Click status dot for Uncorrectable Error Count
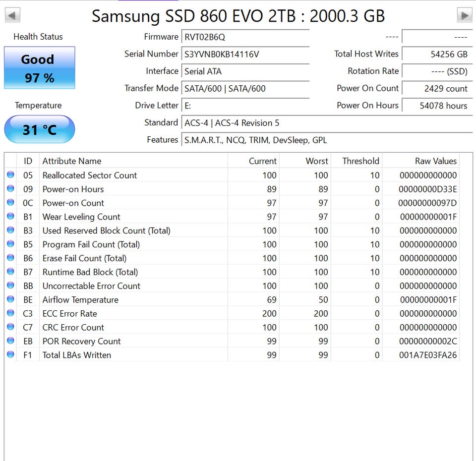 click(x=10, y=286)
